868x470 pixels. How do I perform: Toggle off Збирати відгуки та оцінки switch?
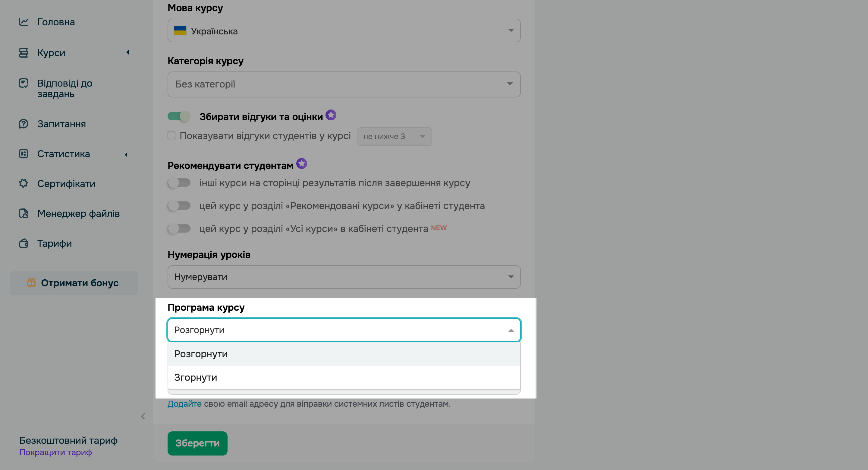[179, 116]
